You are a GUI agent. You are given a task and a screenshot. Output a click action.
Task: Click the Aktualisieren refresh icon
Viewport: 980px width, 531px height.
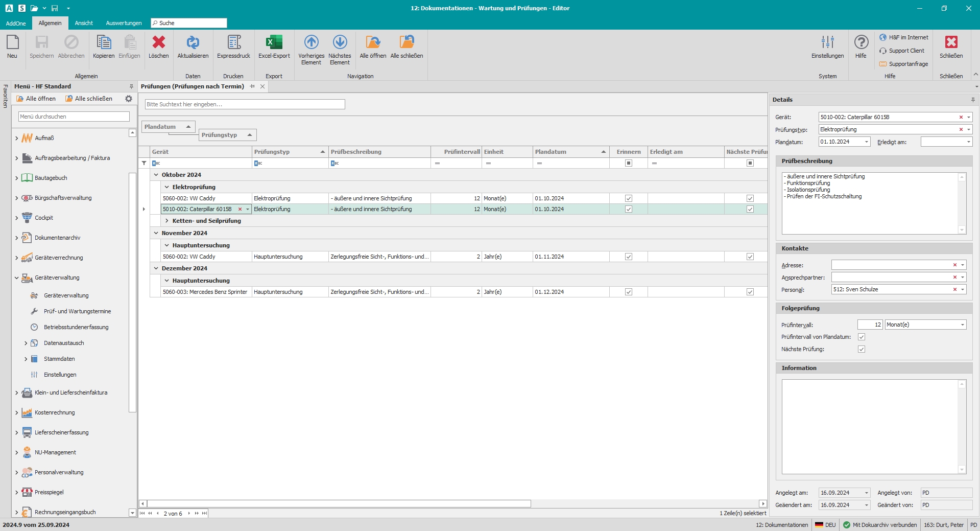193,43
